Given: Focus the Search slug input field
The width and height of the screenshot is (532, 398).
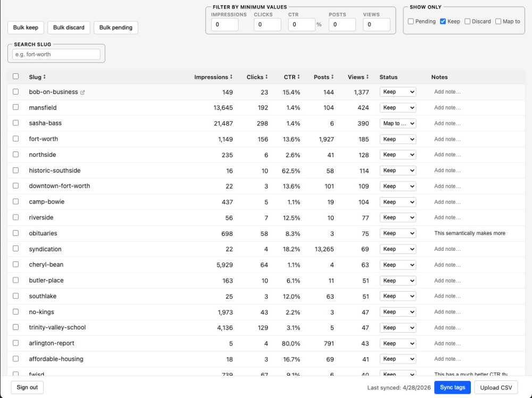Looking at the screenshot, I should pyautogui.click(x=56, y=54).
